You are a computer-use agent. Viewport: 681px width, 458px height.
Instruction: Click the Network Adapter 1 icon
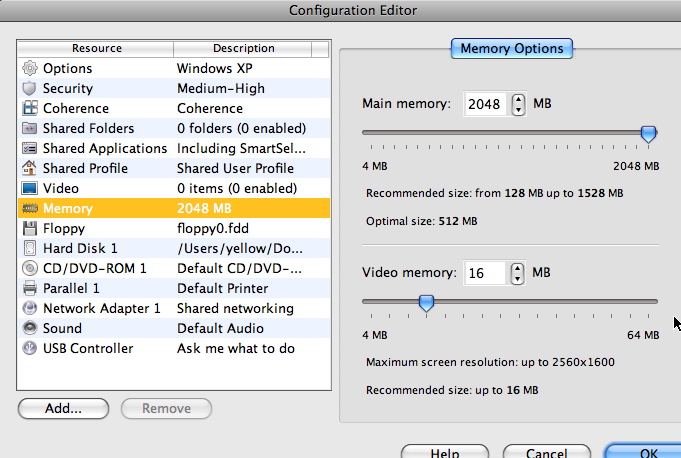(x=30, y=308)
